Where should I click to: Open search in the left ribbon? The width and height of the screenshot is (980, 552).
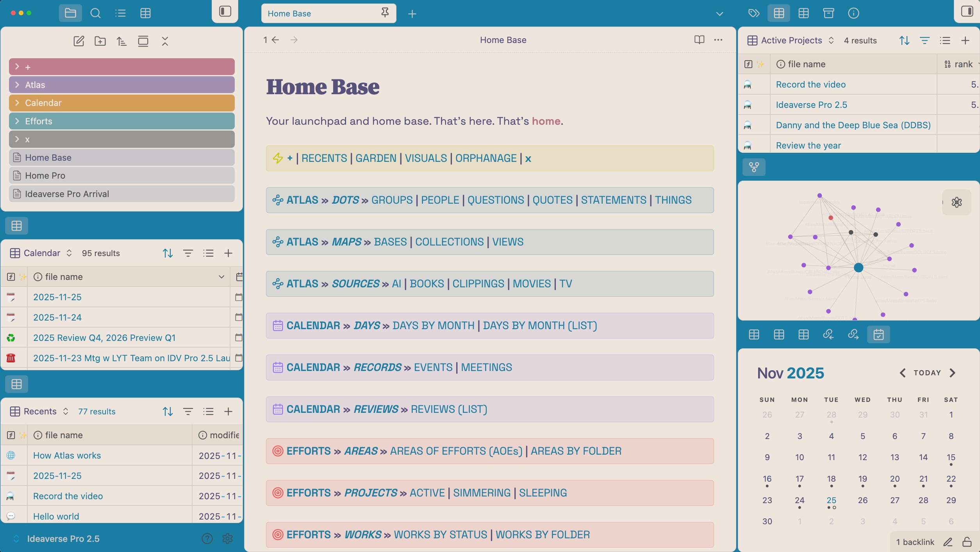tap(95, 13)
